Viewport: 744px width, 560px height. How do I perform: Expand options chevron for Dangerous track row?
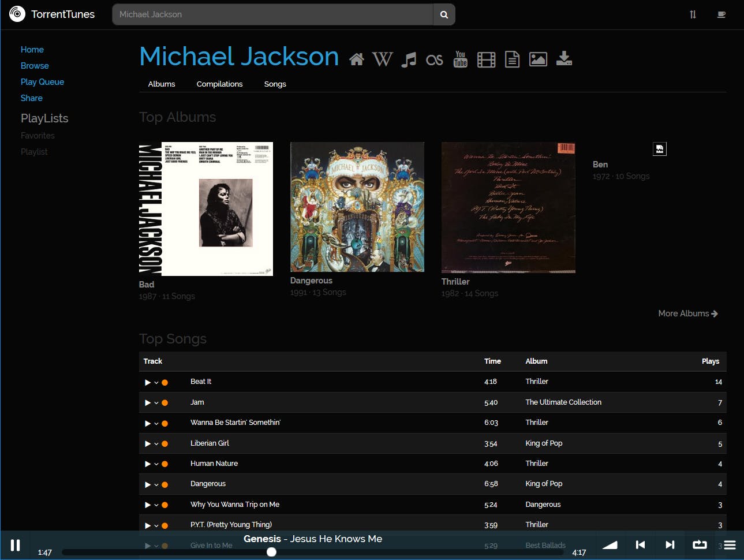[156, 484]
